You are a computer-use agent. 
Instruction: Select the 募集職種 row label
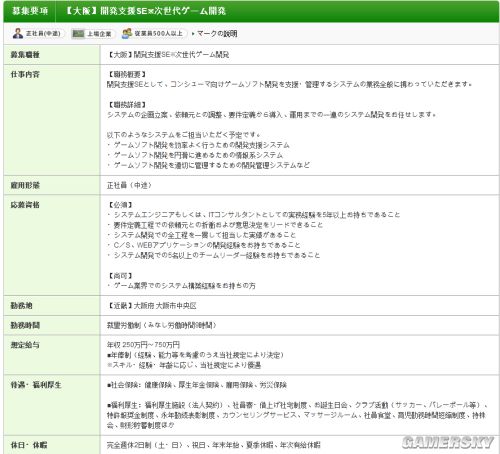(25, 55)
